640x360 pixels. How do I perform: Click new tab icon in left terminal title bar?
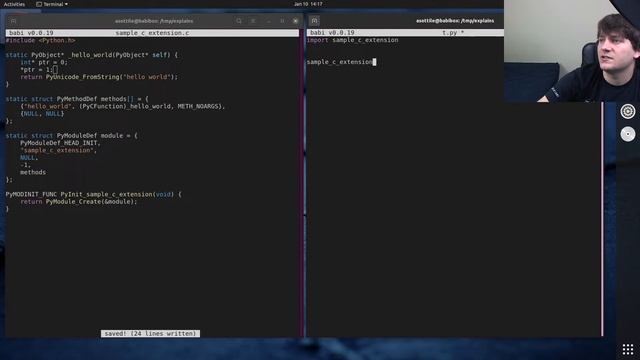click(13, 21)
